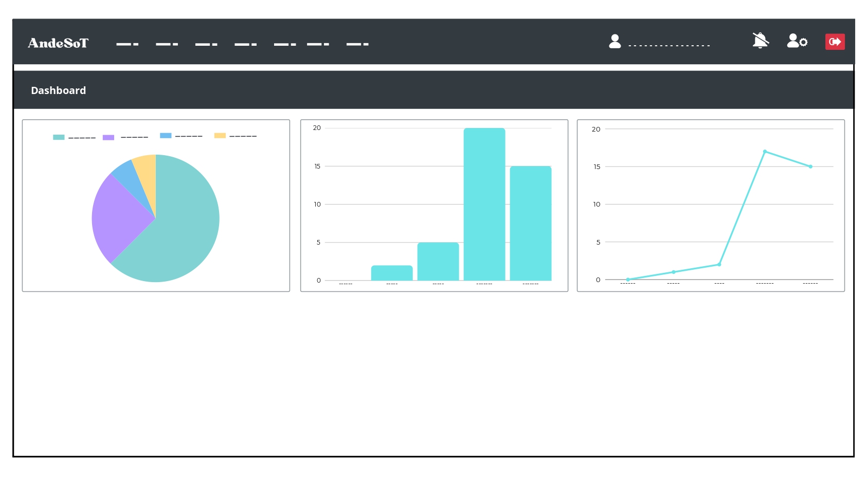Image resolution: width=868 pixels, height=482 pixels.
Task: Click the peak data point on line chart
Action: pyautogui.click(x=765, y=152)
